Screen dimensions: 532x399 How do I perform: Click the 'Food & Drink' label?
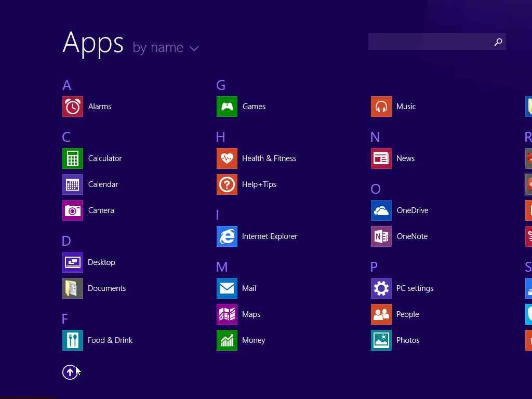tap(110, 340)
